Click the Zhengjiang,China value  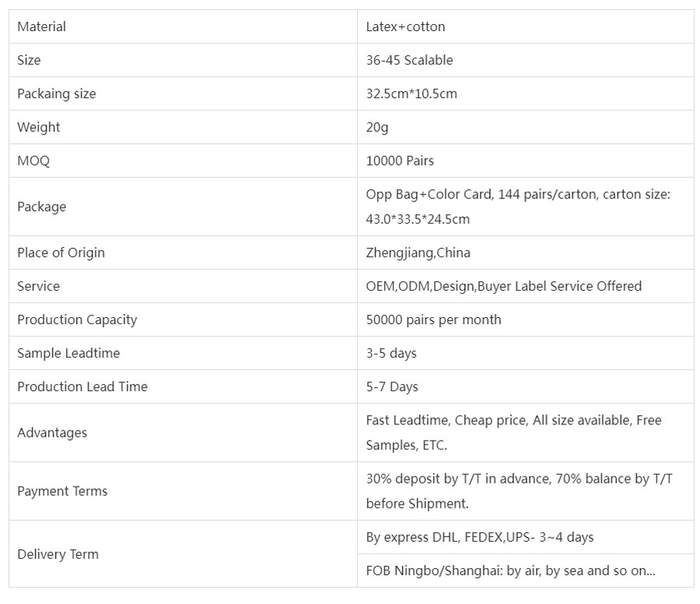tap(418, 253)
